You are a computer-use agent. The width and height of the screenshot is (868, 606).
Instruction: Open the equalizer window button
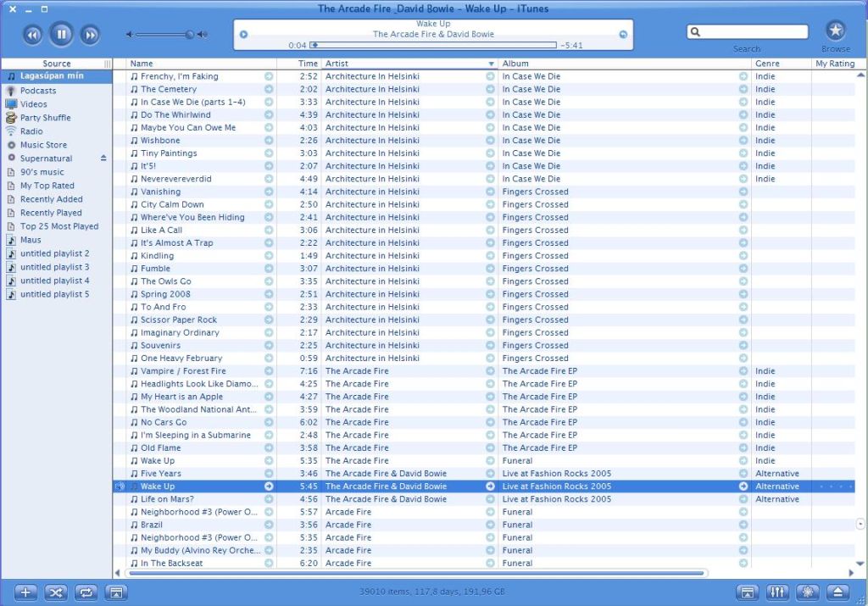pyautogui.click(x=777, y=592)
